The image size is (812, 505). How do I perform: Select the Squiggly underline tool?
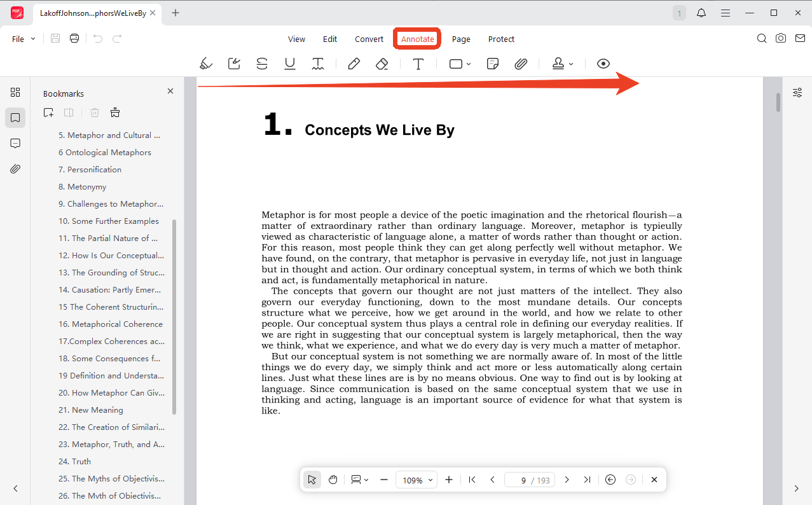point(318,64)
